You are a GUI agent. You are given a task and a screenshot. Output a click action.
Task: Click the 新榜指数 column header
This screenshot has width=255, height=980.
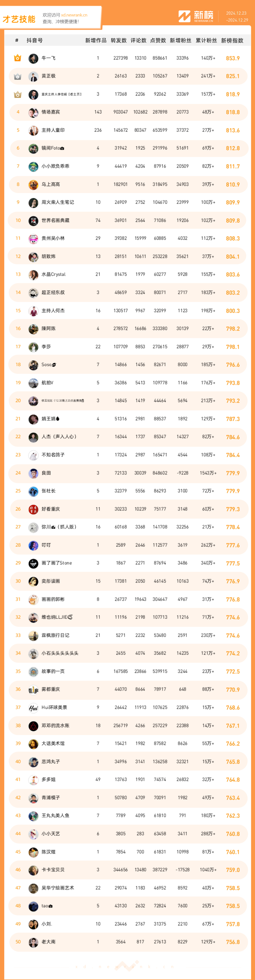click(232, 40)
